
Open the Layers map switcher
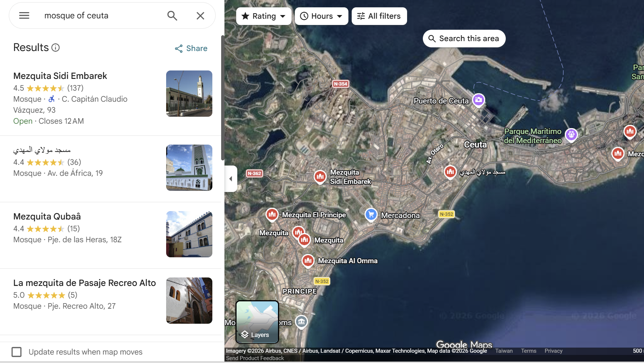point(257,322)
